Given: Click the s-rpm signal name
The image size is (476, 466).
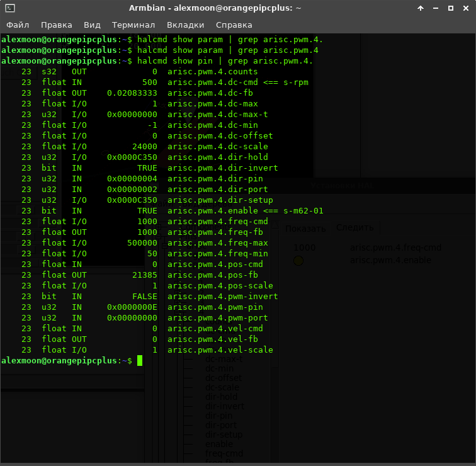Looking at the screenshot, I should (x=296, y=82).
